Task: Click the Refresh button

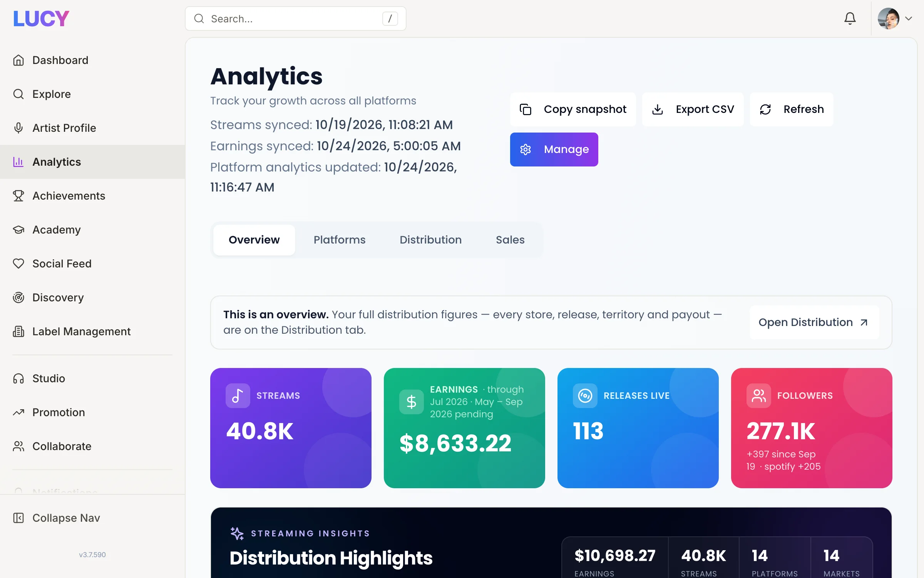Action: coord(792,109)
